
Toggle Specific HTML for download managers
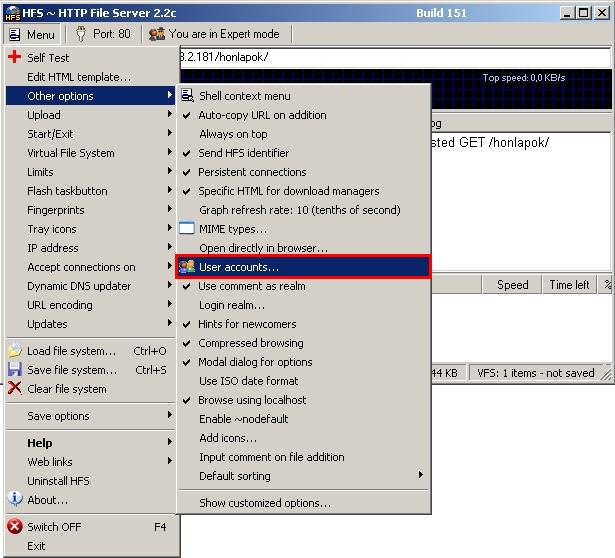click(x=303, y=191)
